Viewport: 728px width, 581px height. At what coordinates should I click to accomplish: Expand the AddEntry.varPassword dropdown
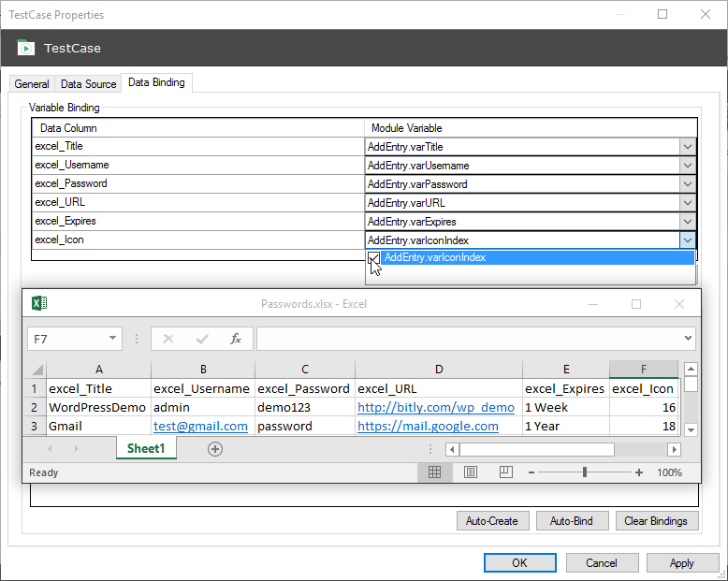click(688, 184)
